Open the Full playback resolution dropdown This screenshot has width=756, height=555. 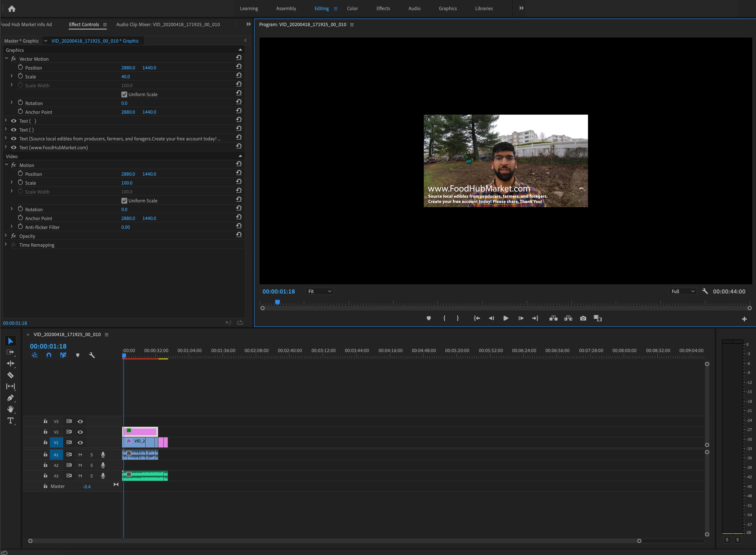[682, 291]
